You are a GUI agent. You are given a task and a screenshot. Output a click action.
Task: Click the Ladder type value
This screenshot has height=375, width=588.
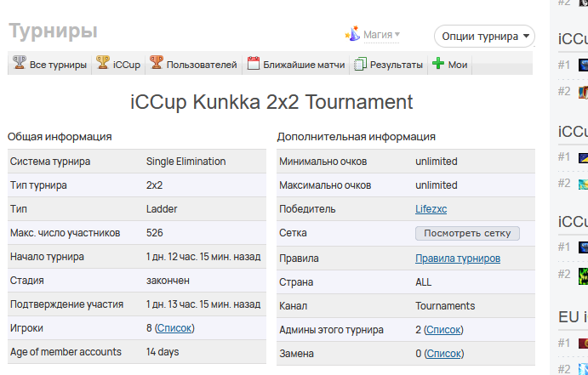162,208
